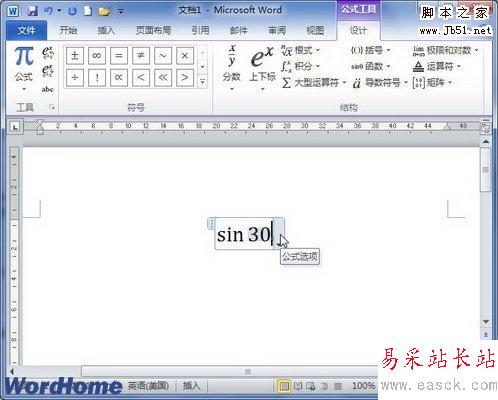
Task: Open the 运算符 (Operator) dropdown
Action: (437, 66)
